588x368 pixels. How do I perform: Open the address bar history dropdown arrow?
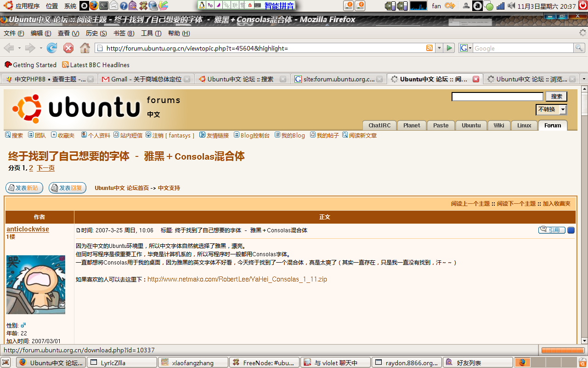(439, 48)
